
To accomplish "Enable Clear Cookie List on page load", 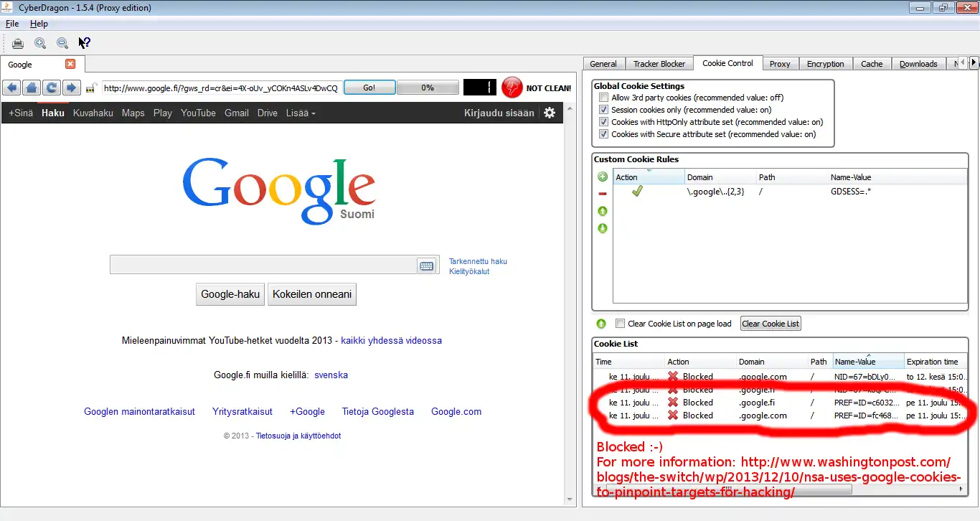I will pos(621,324).
